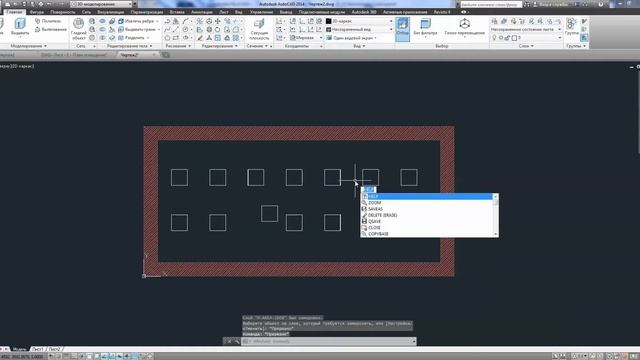Select the Вытягивание (Presspull) tool
Screen dimensions: 640x360
coord(51,29)
